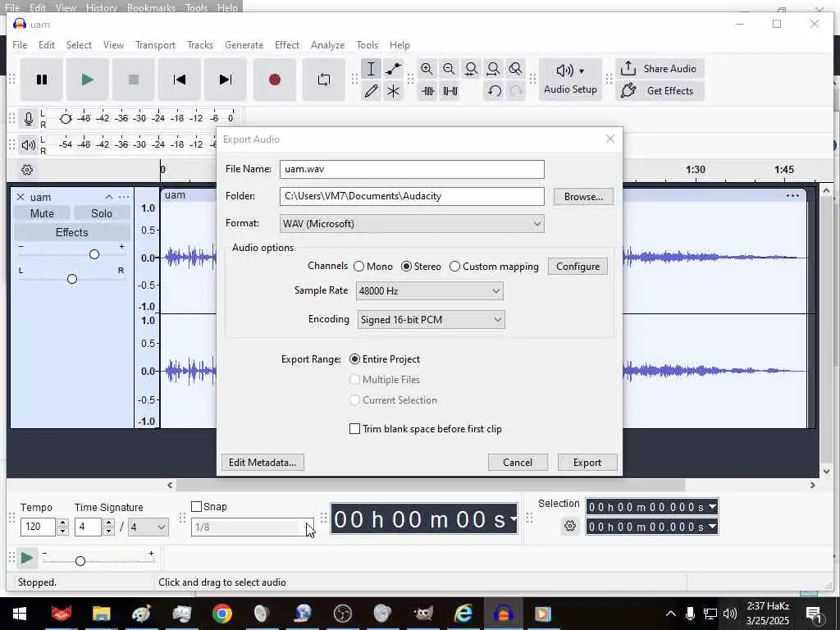This screenshot has width=840, height=630.
Task: Open the Transport menu
Action: 155,45
